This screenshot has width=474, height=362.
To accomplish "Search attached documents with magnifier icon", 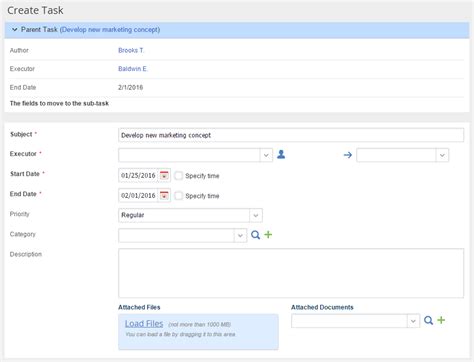I will 428,320.
